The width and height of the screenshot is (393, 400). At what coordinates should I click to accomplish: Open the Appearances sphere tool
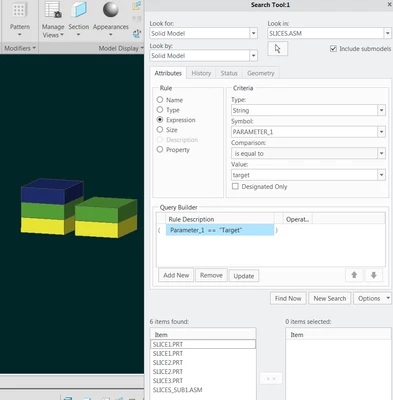[111, 19]
